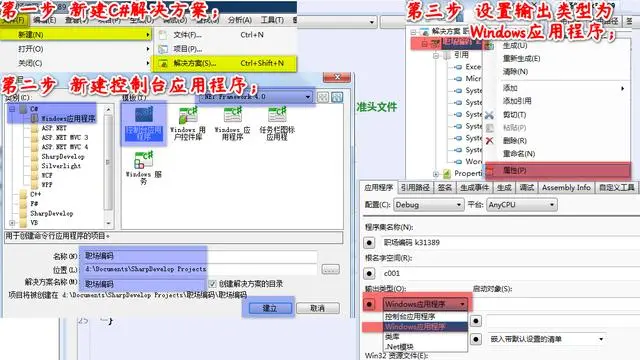The height and width of the screenshot is (360, 640).
Task: Select 控制台应用程序 in output type list
Action: click(x=425, y=316)
